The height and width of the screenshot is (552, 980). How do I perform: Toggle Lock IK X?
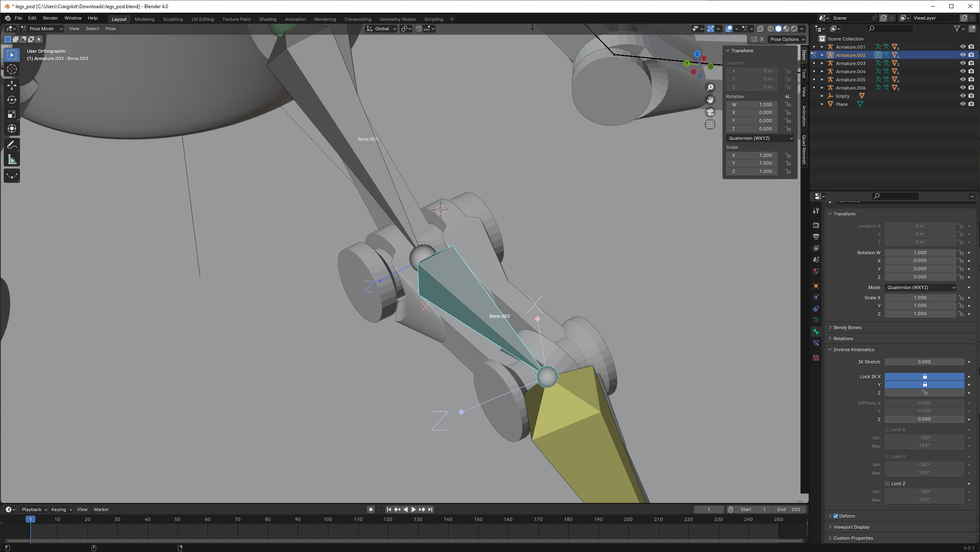coord(924,377)
